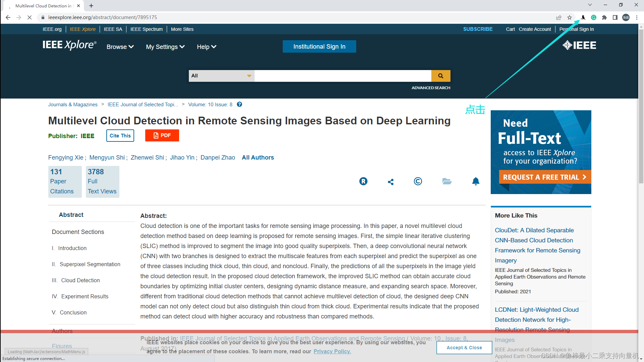
Task: Click the orange search magnifier button
Action: [x=441, y=76]
